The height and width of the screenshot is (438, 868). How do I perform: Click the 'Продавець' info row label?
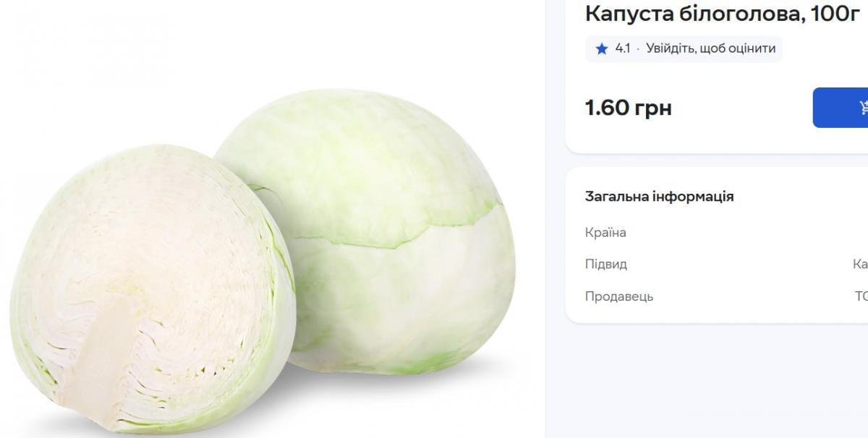(618, 296)
